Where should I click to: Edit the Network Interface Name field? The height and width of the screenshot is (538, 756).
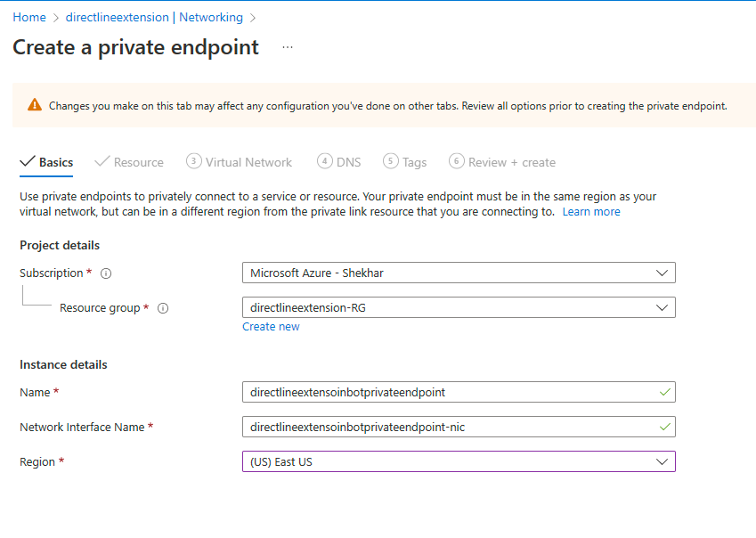point(450,427)
